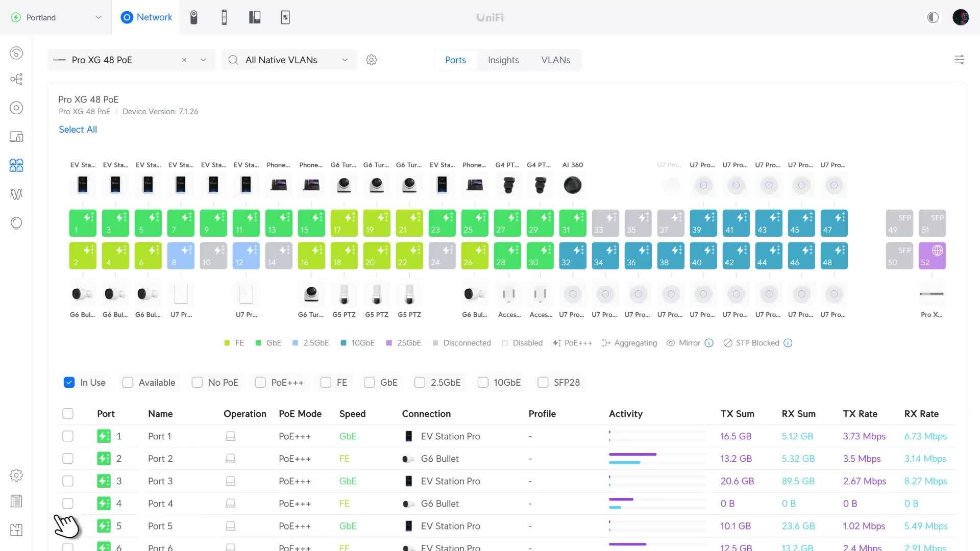Enable the PoE+++ filter checkbox
The image size is (980, 551).
tap(260, 382)
